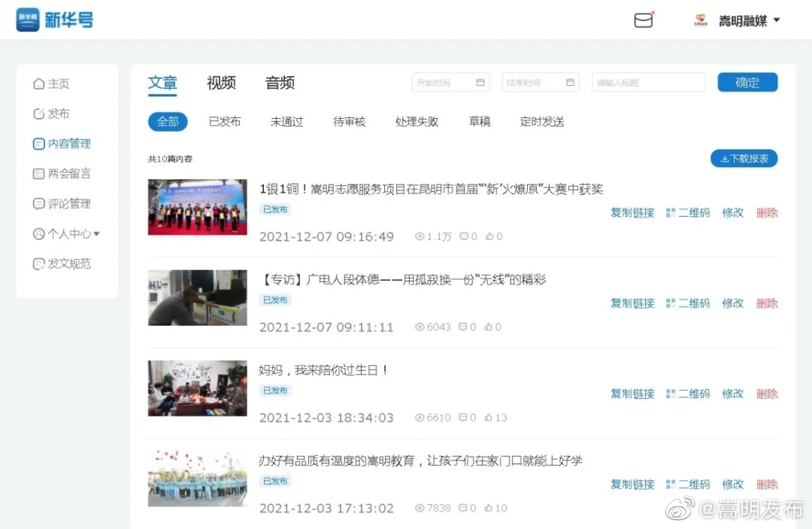
Task: Focus the title search input
Action: click(x=648, y=82)
